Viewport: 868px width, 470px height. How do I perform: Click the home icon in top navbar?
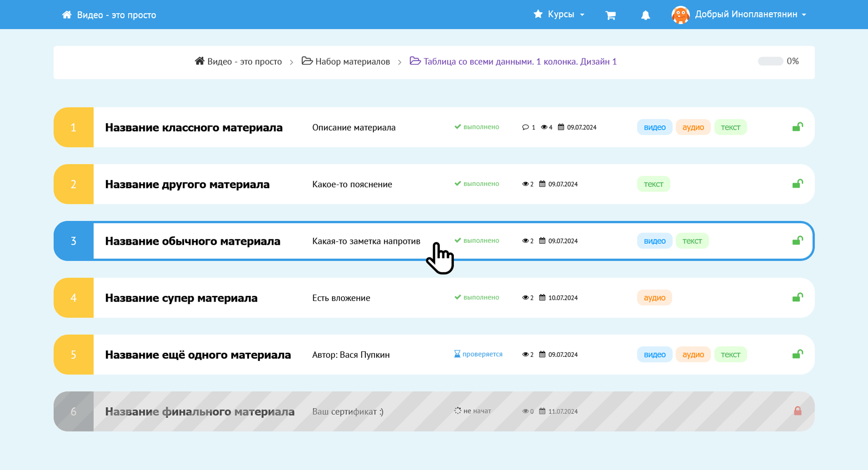[67, 15]
